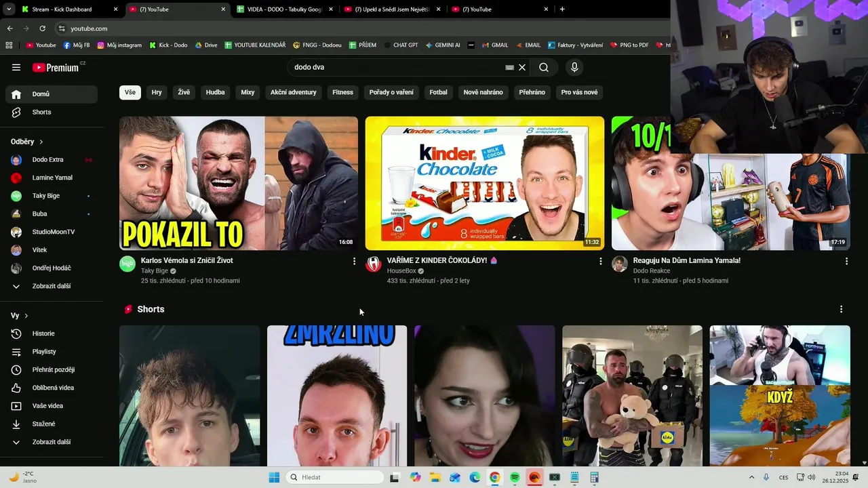Screen dimensions: 868x488
Task: Open the on-screen keyboard icon in search
Action: (x=509, y=67)
